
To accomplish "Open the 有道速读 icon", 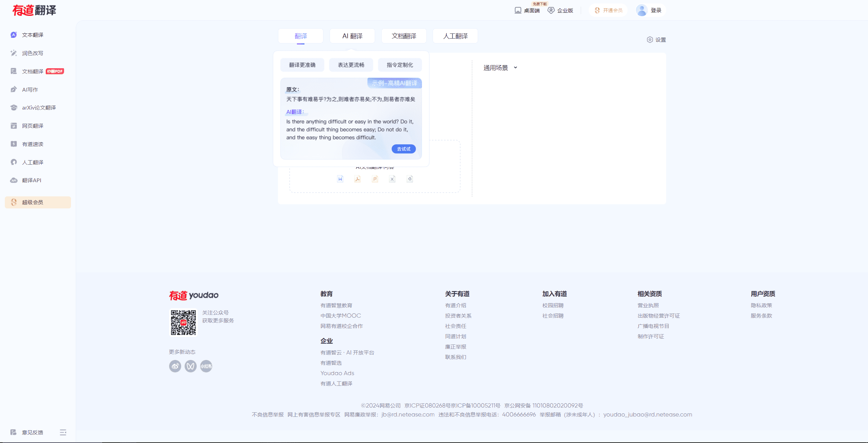I will [14, 144].
